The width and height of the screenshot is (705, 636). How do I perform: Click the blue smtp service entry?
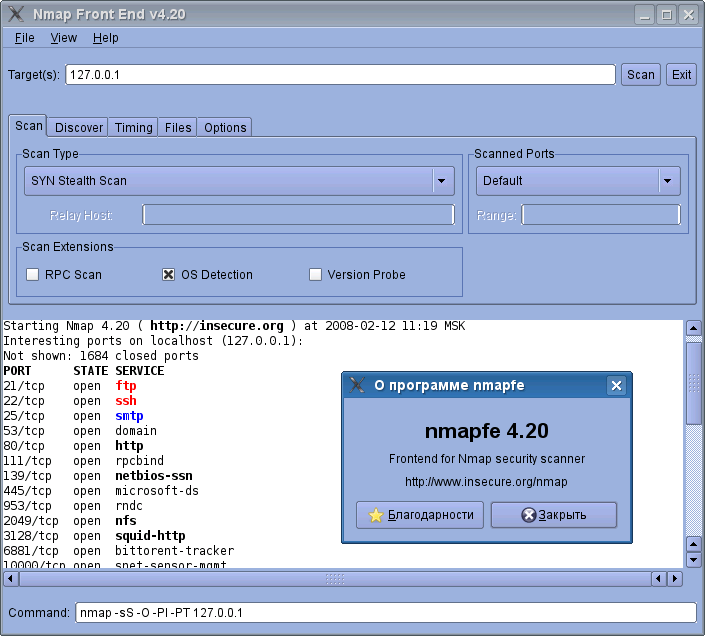click(129, 416)
